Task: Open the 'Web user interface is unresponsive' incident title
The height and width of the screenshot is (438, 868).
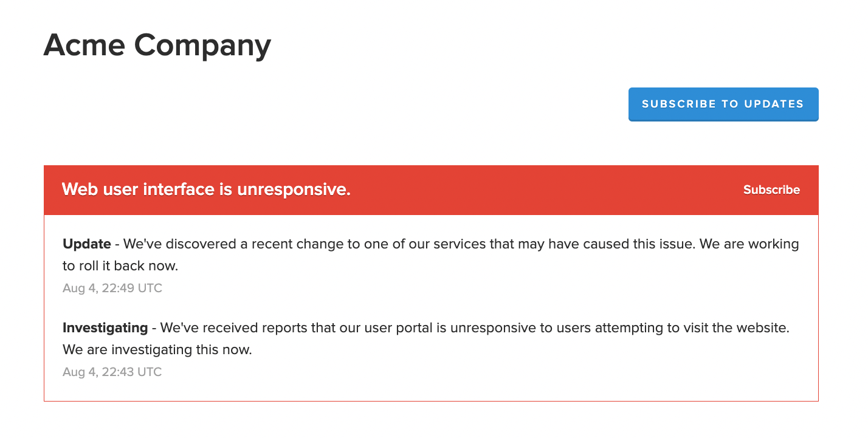Action: 206,190
